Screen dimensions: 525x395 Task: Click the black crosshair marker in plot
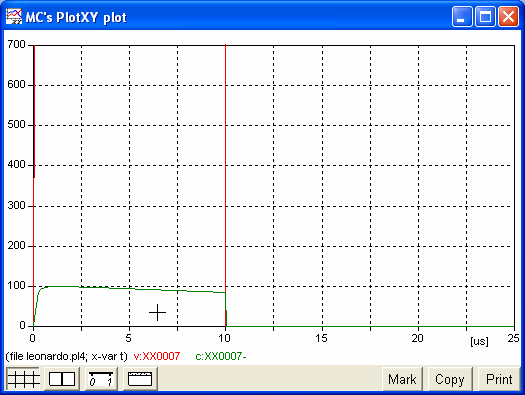coord(157,313)
